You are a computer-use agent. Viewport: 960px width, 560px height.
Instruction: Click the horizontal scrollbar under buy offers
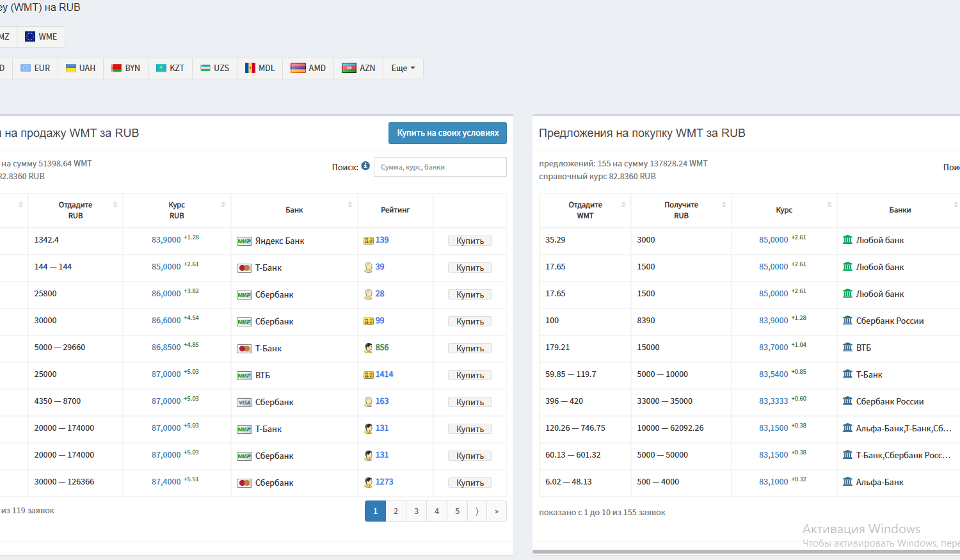746,552
